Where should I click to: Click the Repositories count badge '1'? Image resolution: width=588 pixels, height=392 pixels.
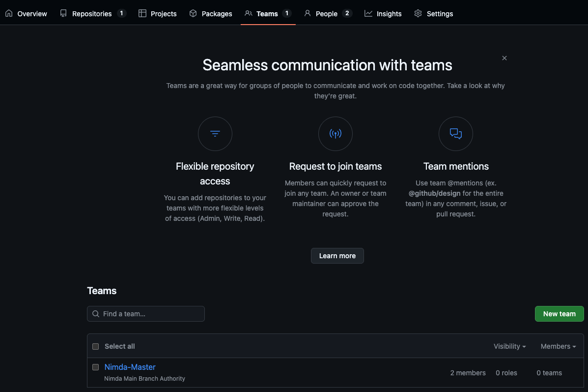[x=121, y=13]
